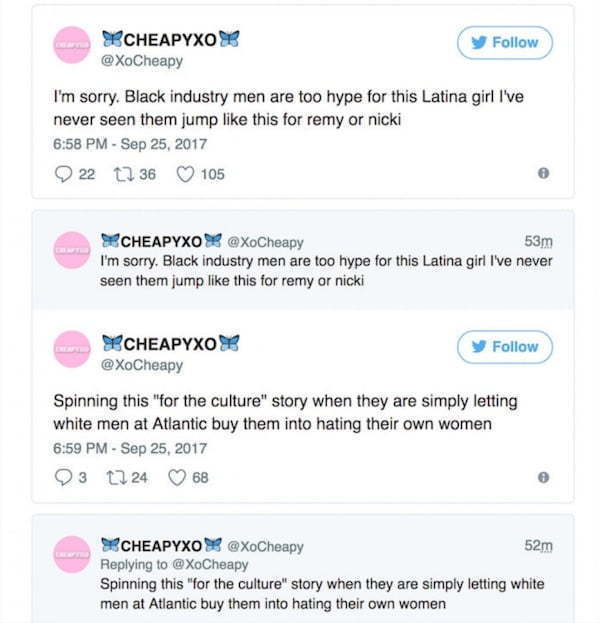This screenshot has height=623, width=600.
Task: Click CHEAPYXO display name in 52m reply
Action: (x=161, y=546)
